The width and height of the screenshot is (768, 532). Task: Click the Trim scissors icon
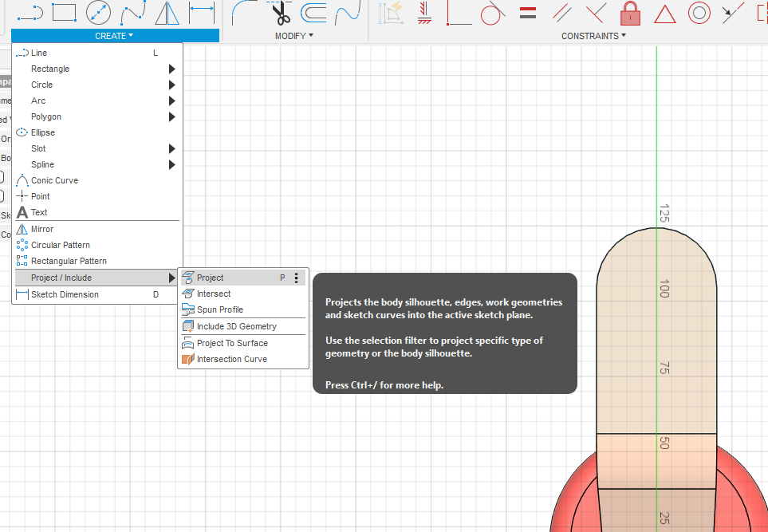(x=279, y=12)
